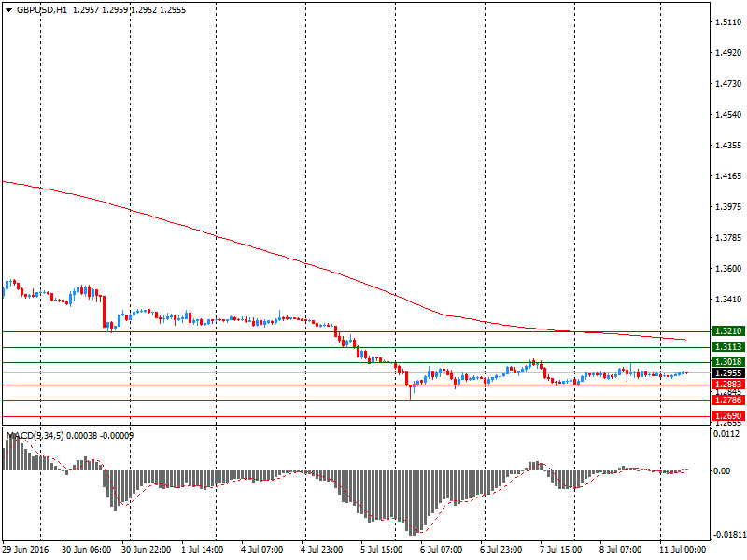
Task: Select the red 1.2883 support level label
Action: tap(728, 385)
